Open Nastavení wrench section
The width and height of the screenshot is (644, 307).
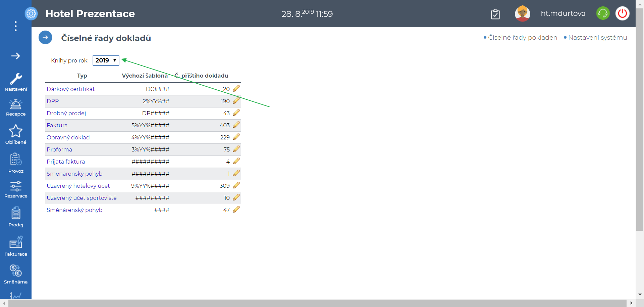(x=16, y=82)
